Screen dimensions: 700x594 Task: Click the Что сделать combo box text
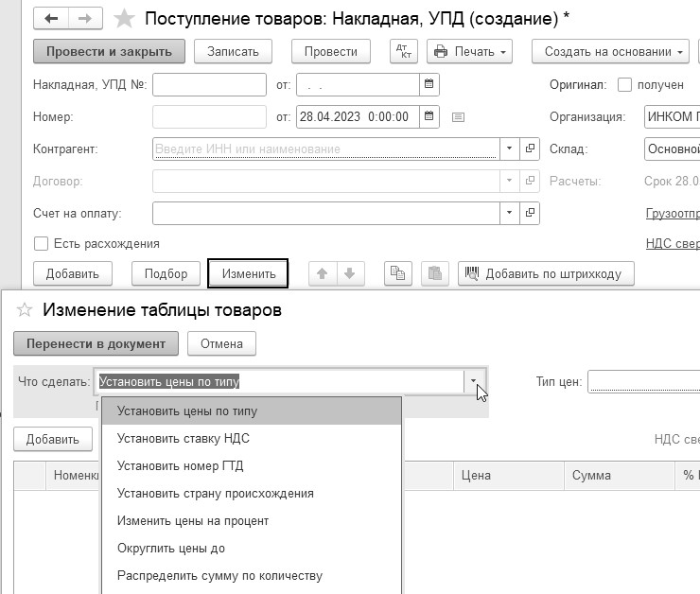[279, 381]
